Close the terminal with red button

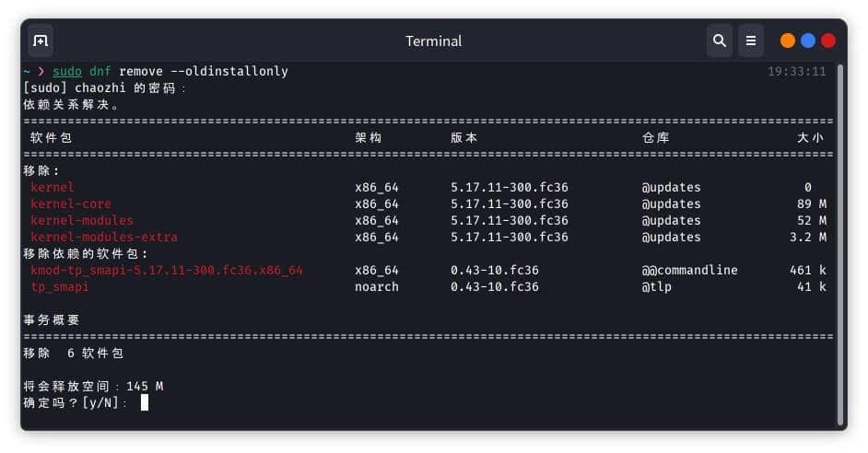click(x=828, y=41)
